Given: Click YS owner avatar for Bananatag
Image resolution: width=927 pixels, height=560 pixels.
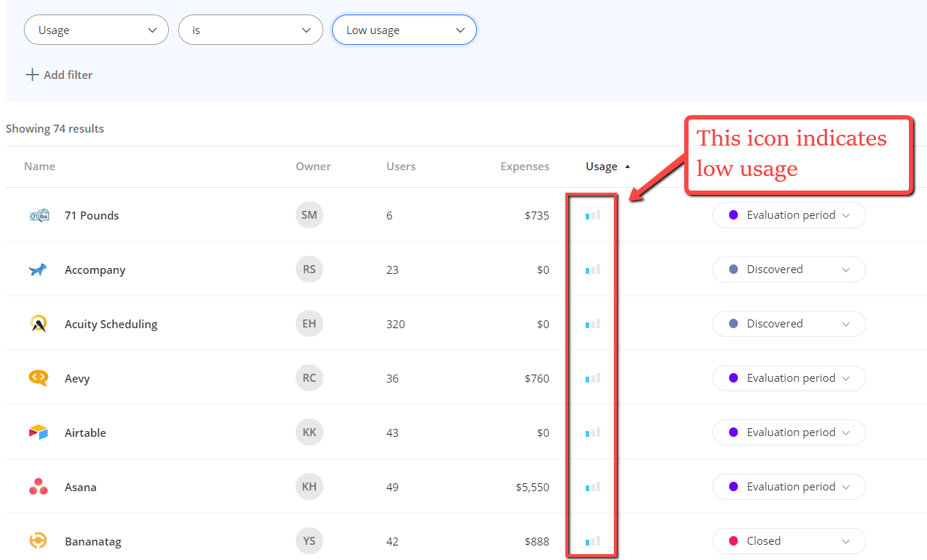Looking at the screenshot, I should click(x=309, y=541).
